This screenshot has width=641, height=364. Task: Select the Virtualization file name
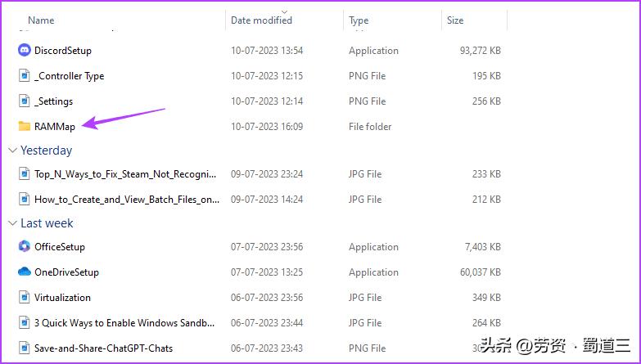click(62, 298)
